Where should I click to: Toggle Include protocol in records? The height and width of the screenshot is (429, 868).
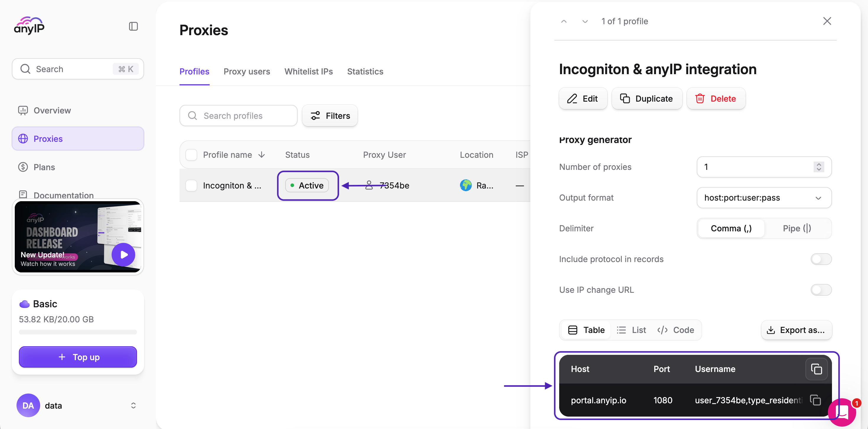821,259
